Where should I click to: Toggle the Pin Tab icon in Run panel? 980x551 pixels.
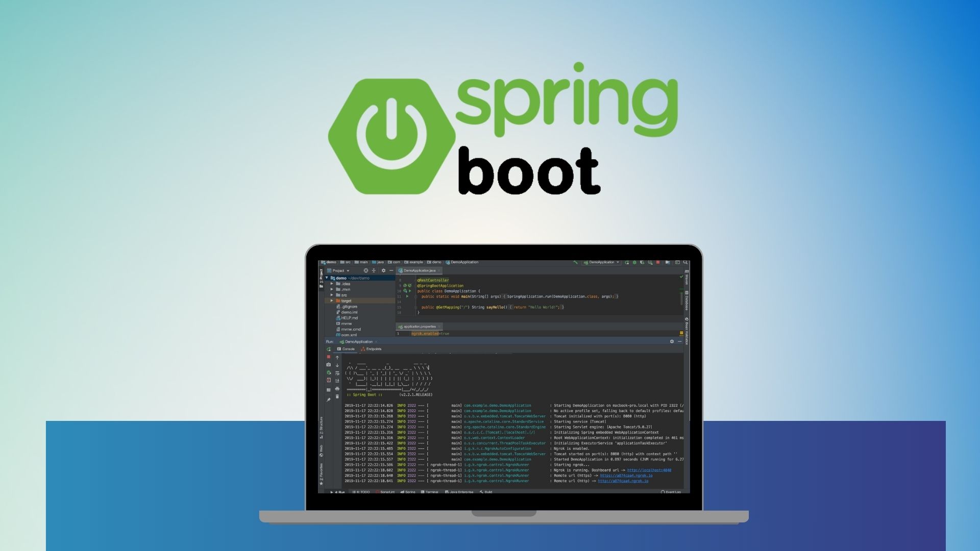coord(329,399)
